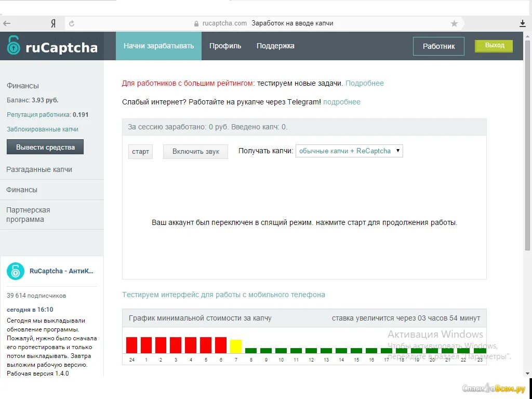Viewport: 532px width, 399px height.
Task: Click the red bar for hour 24
Action: point(131,345)
